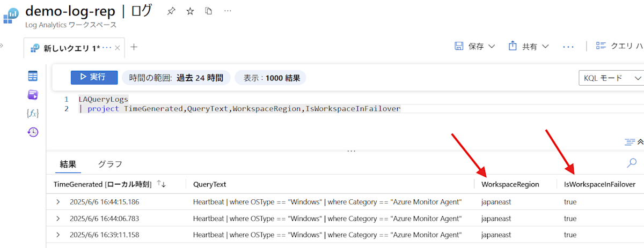The height and width of the screenshot is (248, 644).
Task: Open the functions fx sidebar icon
Action: tap(33, 113)
